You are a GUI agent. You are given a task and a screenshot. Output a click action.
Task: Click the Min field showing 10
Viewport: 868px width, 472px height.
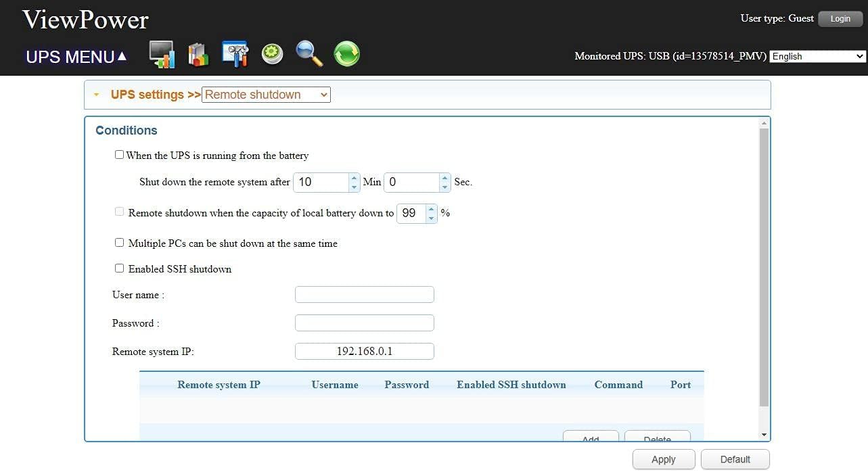[x=321, y=182]
